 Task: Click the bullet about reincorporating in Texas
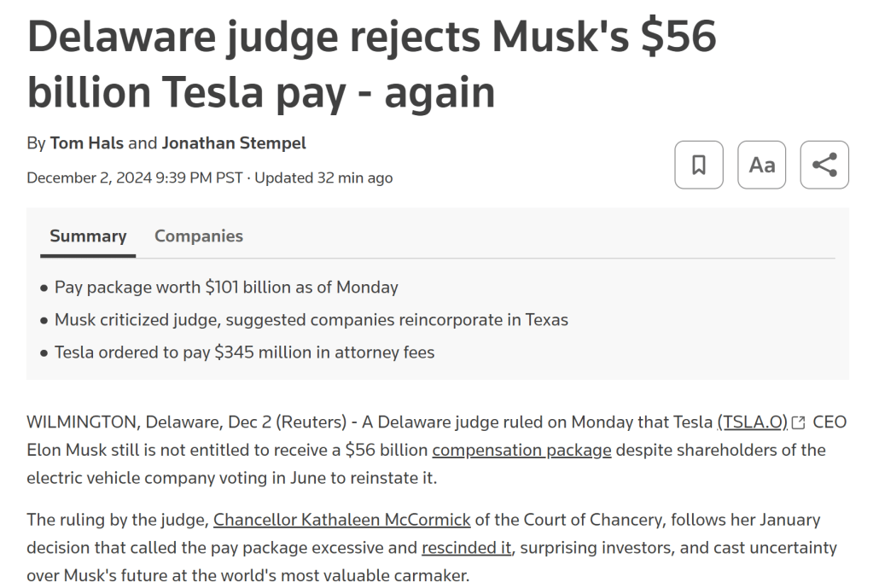point(311,320)
